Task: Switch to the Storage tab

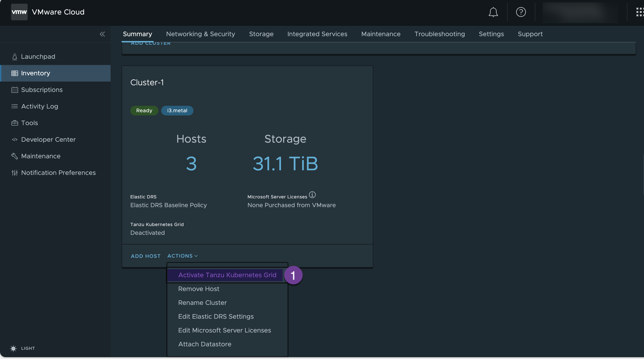Action: pyautogui.click(x=261, y=34)
